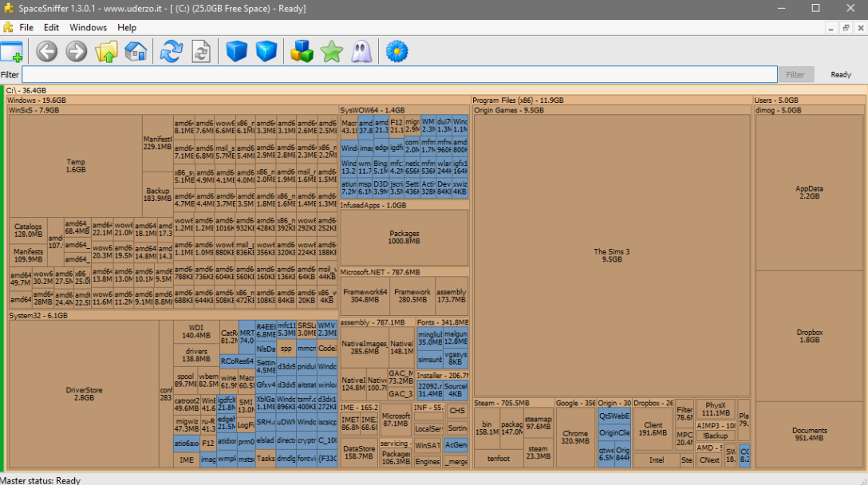Click the second blue cube detail icon
This screenshot has height=485, width=868.
click(x=266, y=52)
